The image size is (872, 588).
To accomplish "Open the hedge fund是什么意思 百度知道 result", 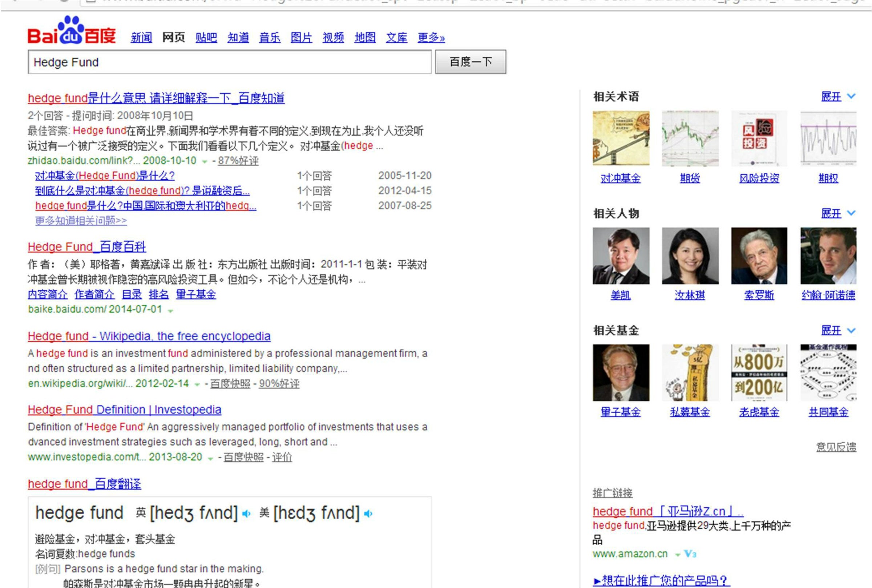I will click(x=156, y=98).
